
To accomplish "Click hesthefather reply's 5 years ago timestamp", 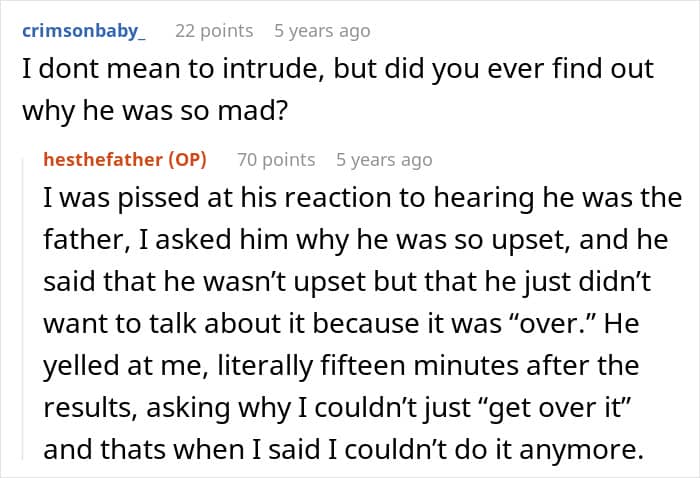I will pyautogui.click(x=384, y=160).
